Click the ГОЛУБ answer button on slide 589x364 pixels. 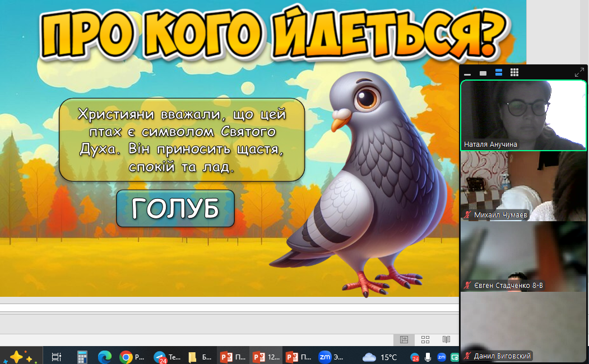point(175,208)
